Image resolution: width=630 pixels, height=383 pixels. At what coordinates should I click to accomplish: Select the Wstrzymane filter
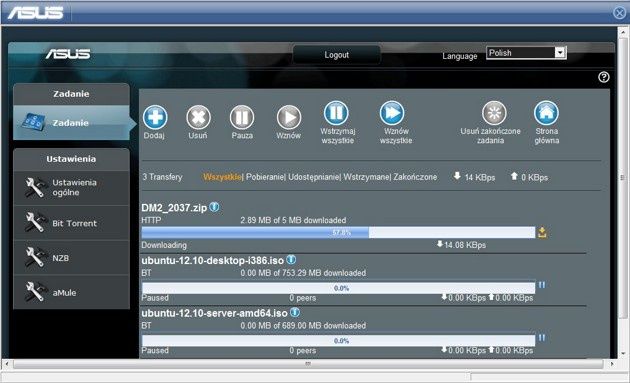[366, 177]
